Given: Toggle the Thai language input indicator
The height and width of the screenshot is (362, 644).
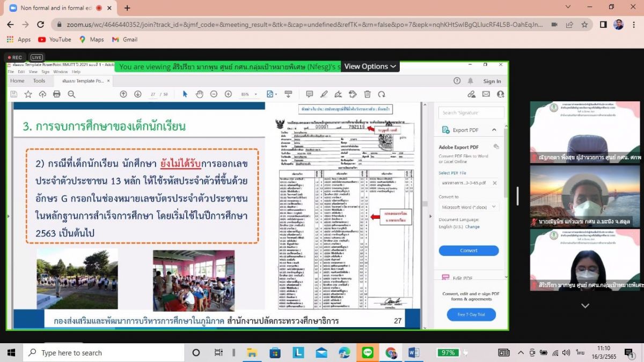Looking at the screenshot, I should [580, 352].
